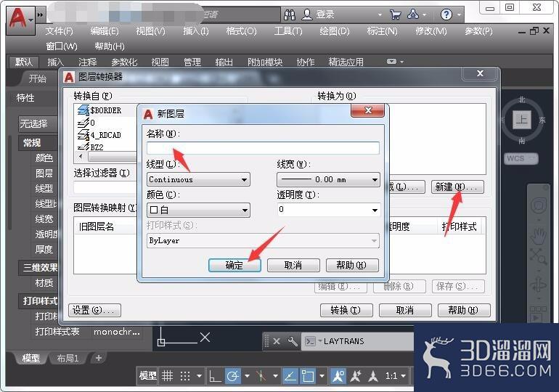Screen dimensions: 559x392
Task: Click the annotation auto-scale icon
Action: pyautogui.click(x=356, y=376)
